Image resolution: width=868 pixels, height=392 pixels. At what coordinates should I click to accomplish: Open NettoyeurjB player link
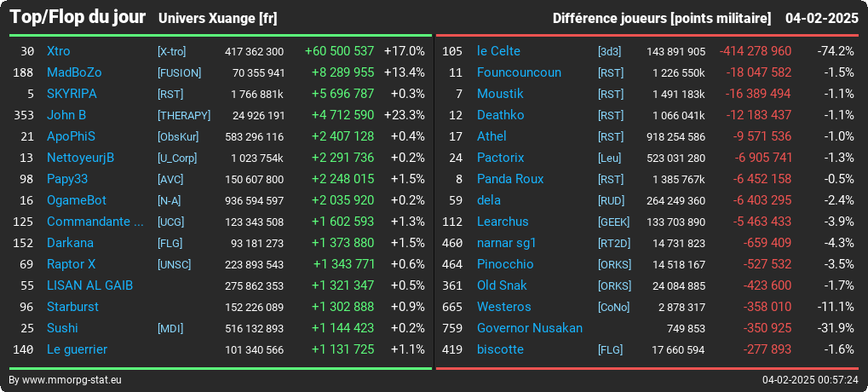80,158
